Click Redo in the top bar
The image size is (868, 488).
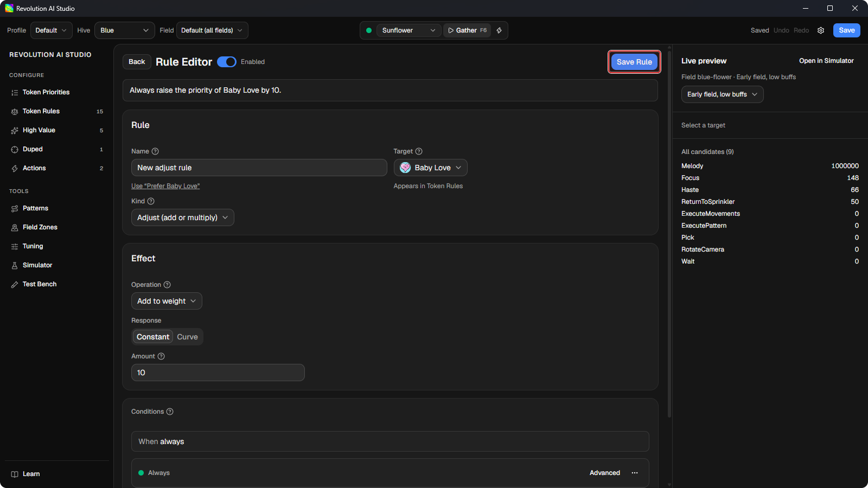click(x=801, y=30)
